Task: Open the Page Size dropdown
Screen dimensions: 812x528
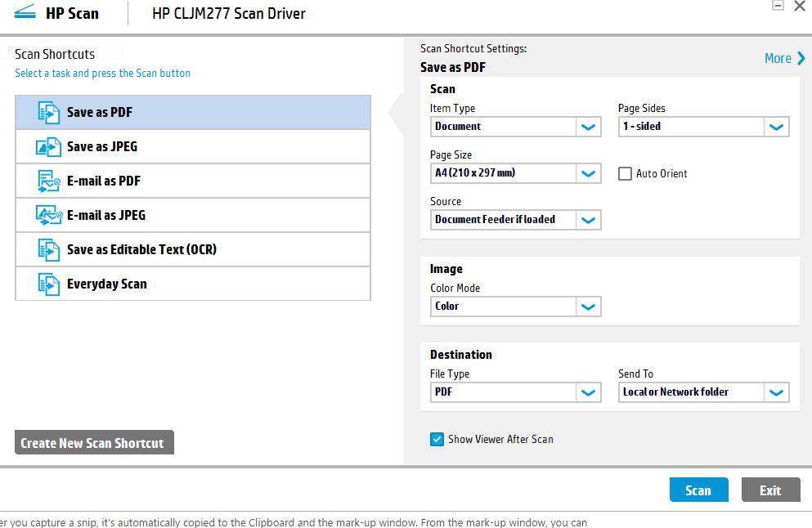Action: (588, 173)
